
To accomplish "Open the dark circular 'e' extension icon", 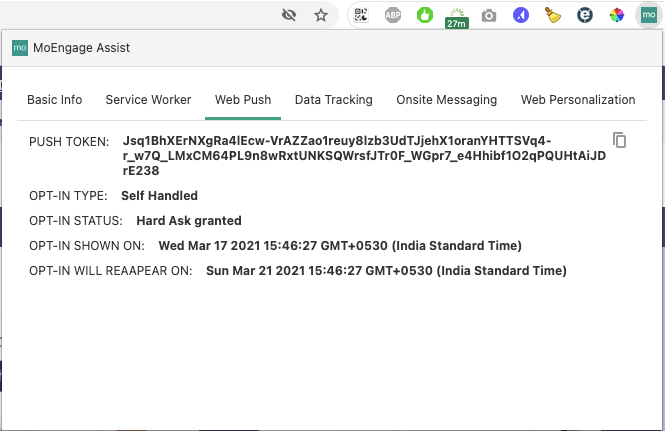I will pyautogui.click(x=585, y=15).
